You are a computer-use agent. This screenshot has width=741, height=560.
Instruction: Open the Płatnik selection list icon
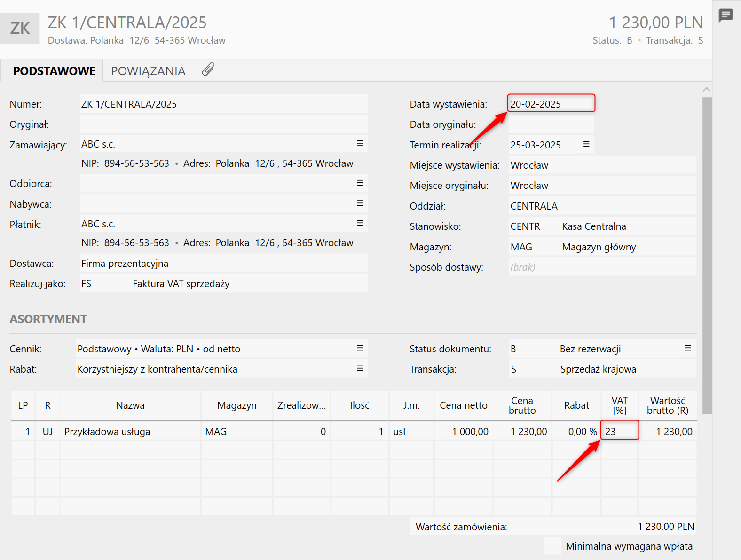coord(360,223)
